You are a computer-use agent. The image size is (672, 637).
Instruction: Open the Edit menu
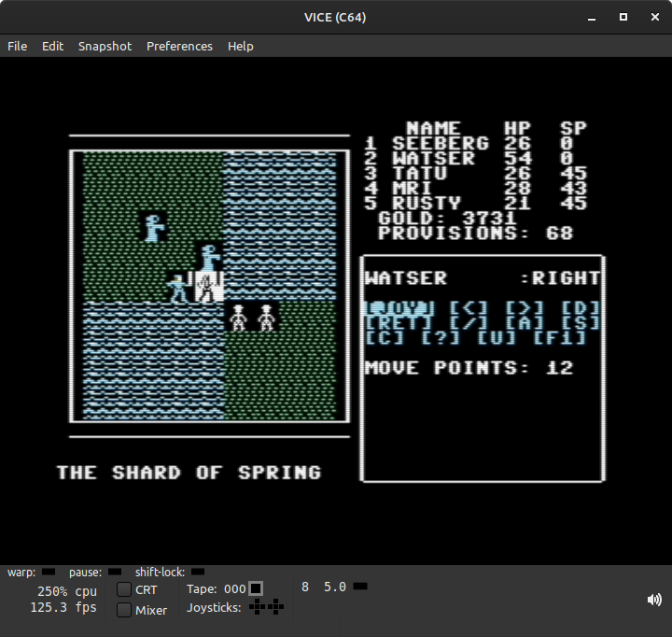point(52,46)
